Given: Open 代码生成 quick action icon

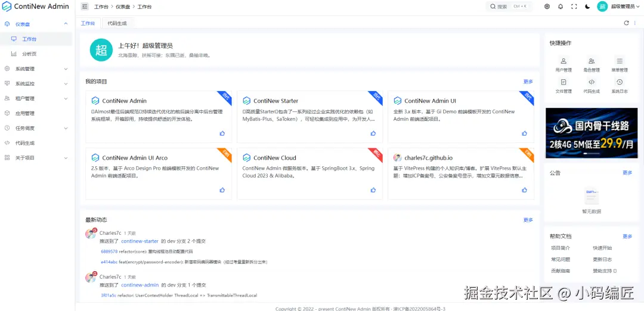Looking at the screenshot, I should coord(592,82).
